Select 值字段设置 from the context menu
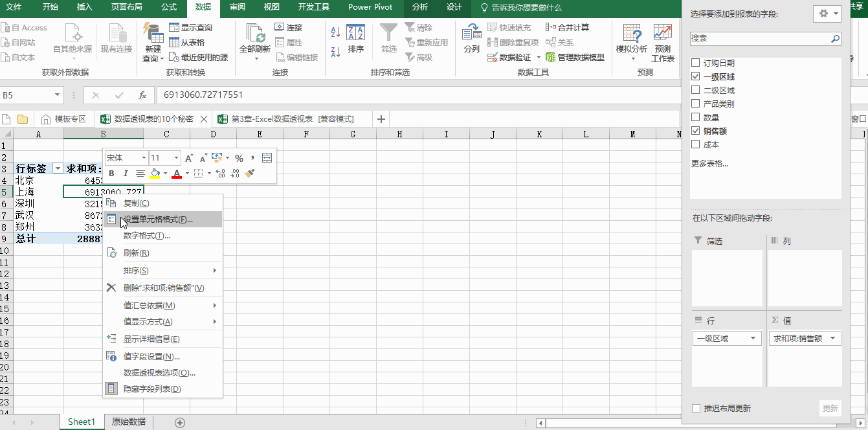The height and width of the screenshot is (430, 868). tap(151, 356)
